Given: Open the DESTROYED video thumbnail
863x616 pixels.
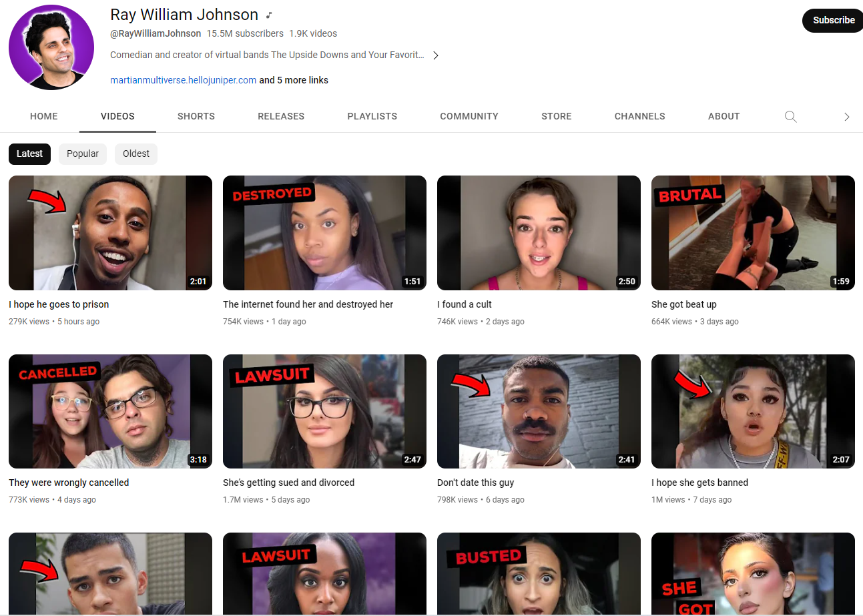Looking at the screenshot, I should coord(324,232).
